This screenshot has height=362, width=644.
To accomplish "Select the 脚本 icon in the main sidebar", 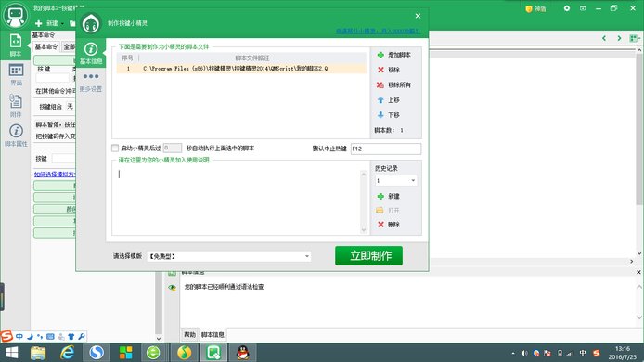I will pyautogui.click(x=15, y=45).
